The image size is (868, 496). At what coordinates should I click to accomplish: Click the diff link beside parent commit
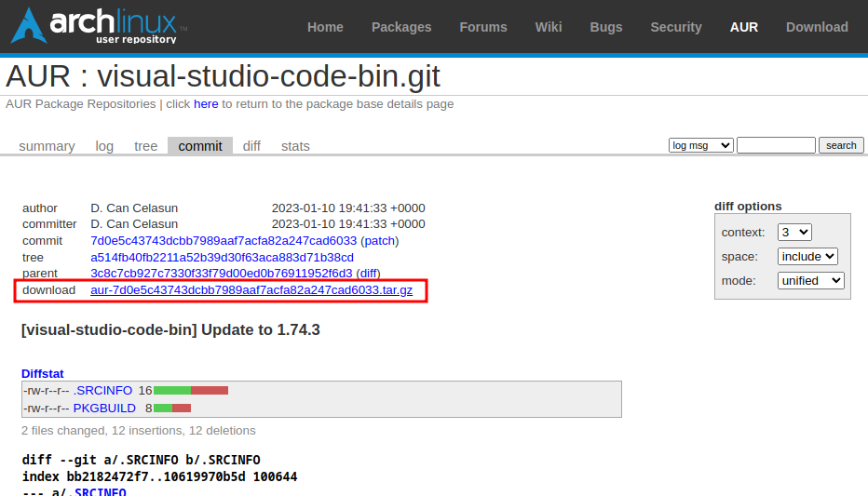368,274
